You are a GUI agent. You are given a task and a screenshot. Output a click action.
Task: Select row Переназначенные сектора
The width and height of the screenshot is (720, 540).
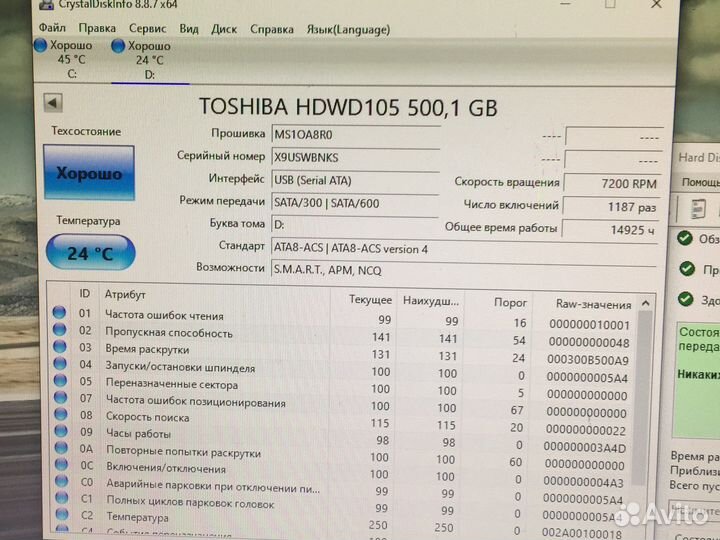point(342,387)
